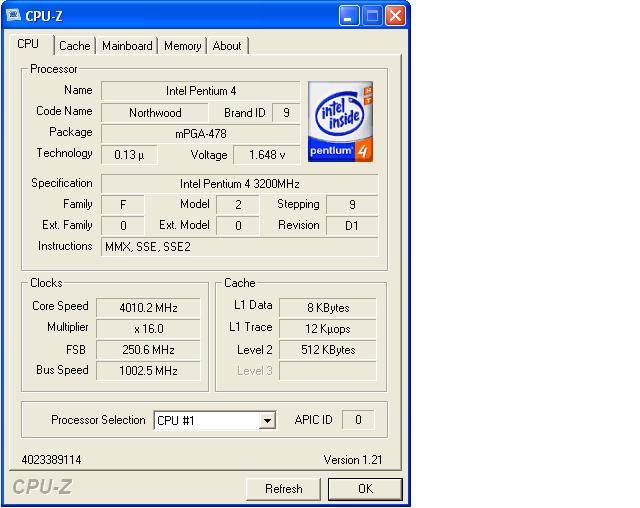640x508 pixels.
Task: Click the Level 2 value 512 KBytes
Action: [328, 350]
